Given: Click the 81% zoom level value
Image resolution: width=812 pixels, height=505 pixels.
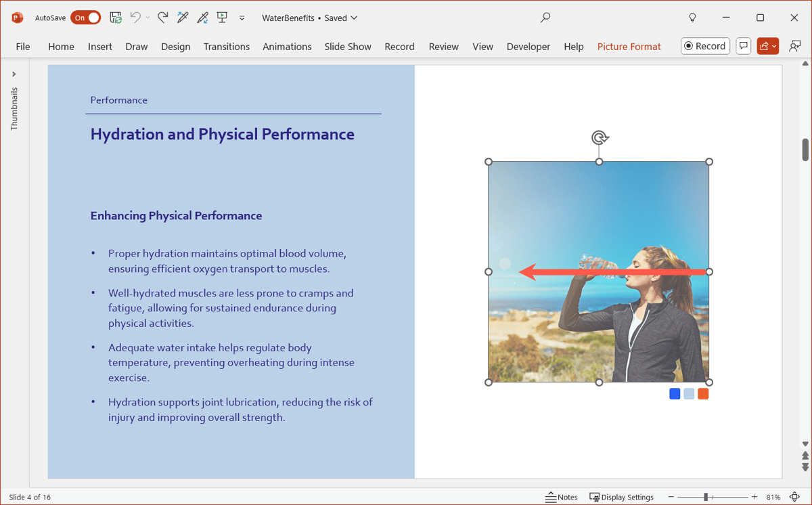Looking at the screenshot, I should (x=773, y=497).
